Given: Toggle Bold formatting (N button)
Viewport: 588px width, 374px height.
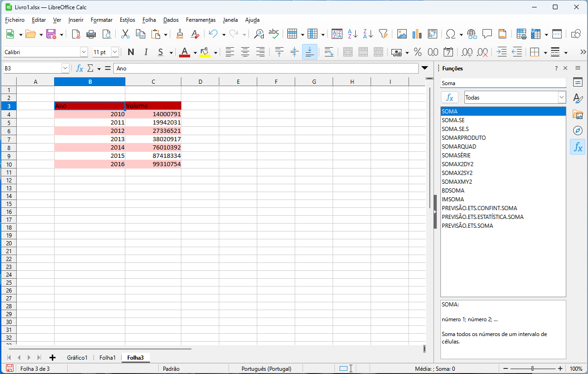Looking at the screenshot, I should [x=131, y=52].
